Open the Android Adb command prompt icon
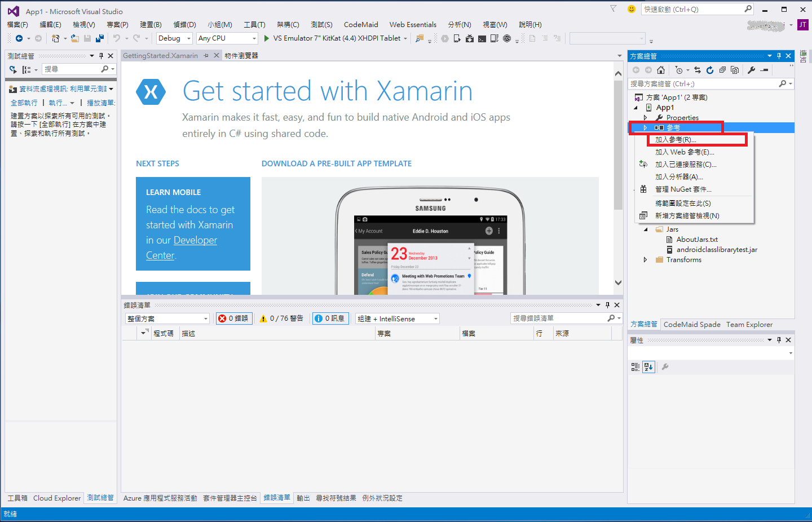Screen dimensions: 812x522 pos(482,39)
